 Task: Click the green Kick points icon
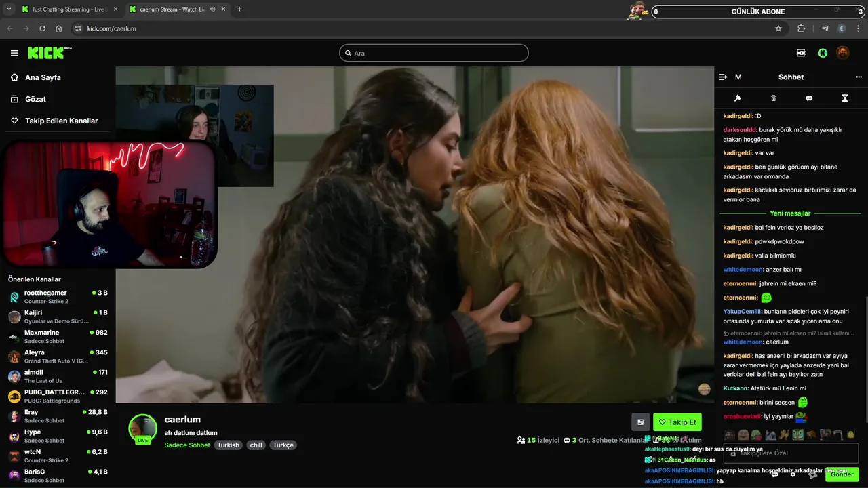tap(823, 53)
